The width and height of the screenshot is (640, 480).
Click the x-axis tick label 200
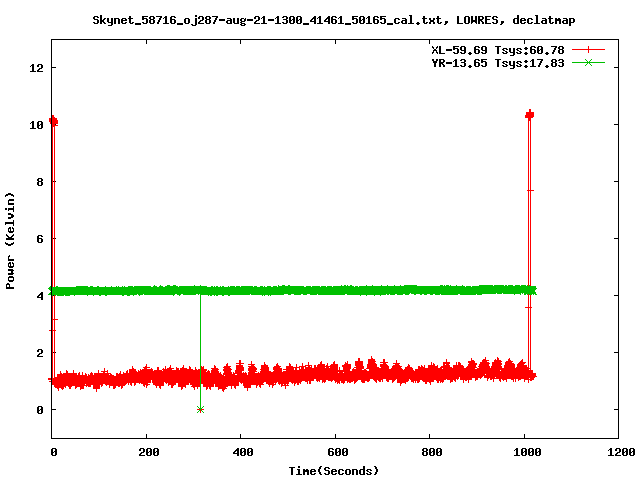pos(149,452)
